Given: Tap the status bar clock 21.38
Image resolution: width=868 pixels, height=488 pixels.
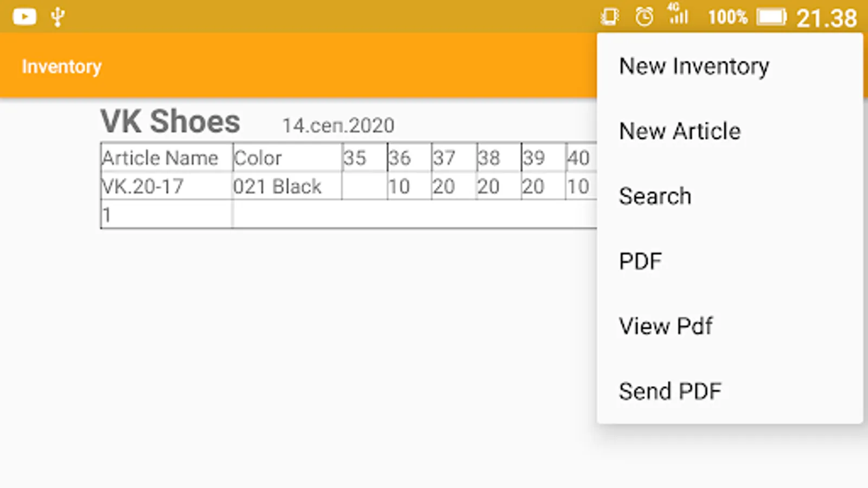Looking at the screenshot, I should coord(826,18).
